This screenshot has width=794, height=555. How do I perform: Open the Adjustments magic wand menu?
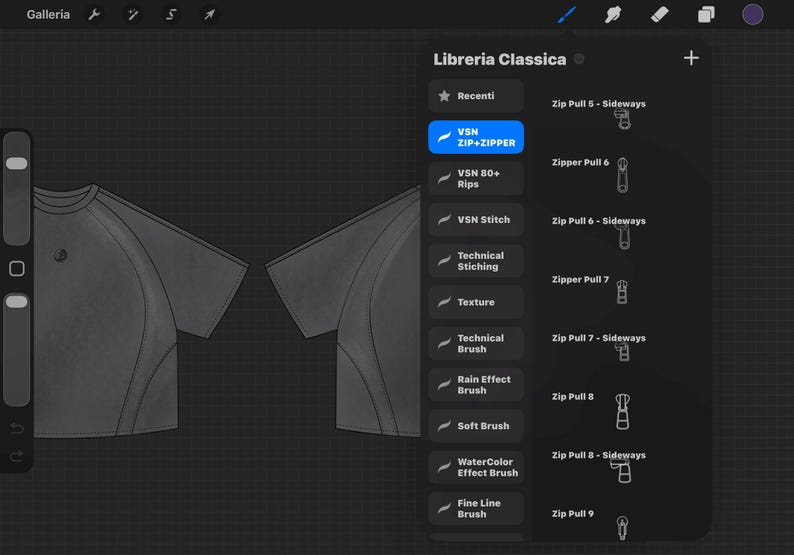133,15
